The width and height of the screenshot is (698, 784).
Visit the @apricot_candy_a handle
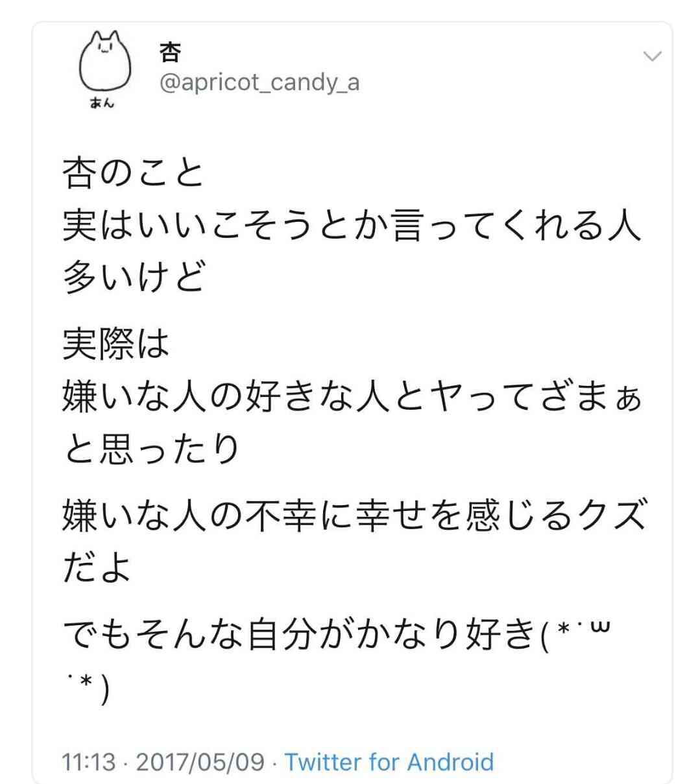tap(259, 82)
